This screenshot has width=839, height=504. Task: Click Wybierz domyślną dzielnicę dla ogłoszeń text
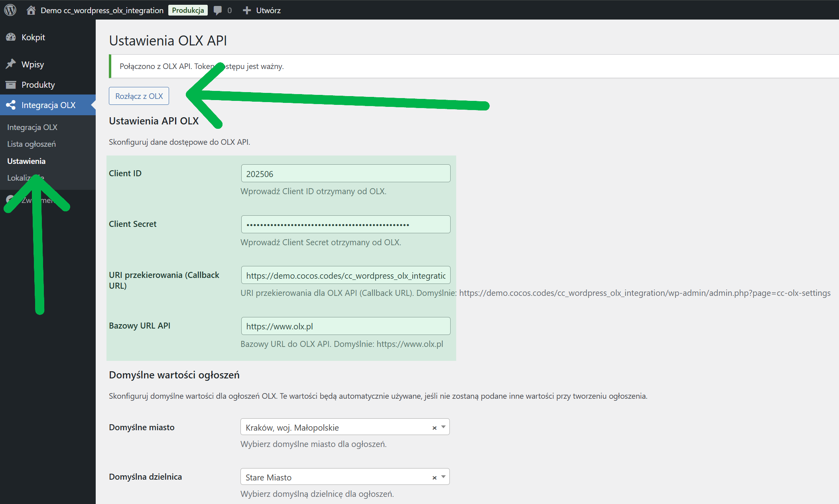pos(317,494)
